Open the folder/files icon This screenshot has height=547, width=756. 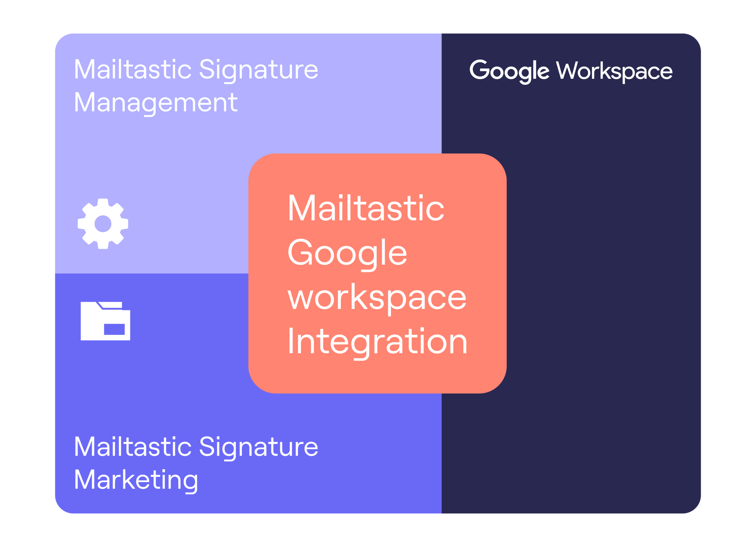104,322
